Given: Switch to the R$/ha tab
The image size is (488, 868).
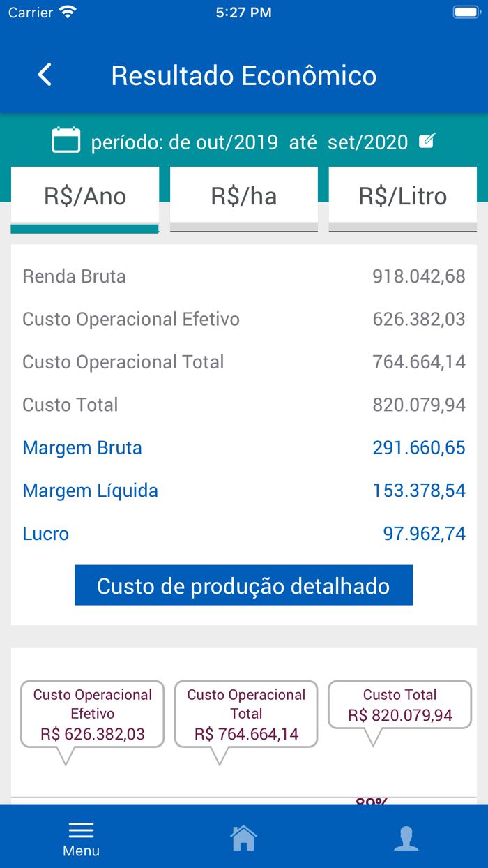Looking at the screenshot, I should tap(243, 196).
